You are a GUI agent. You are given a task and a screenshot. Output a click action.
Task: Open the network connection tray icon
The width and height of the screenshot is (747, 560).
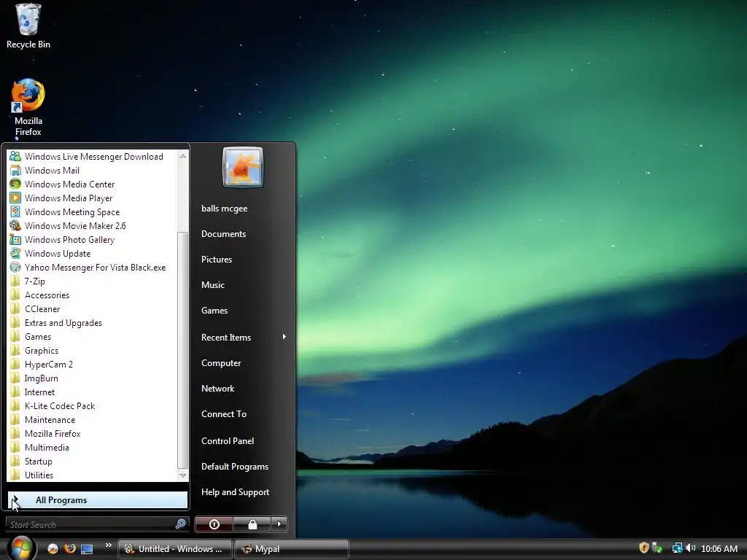click(677, 548)
